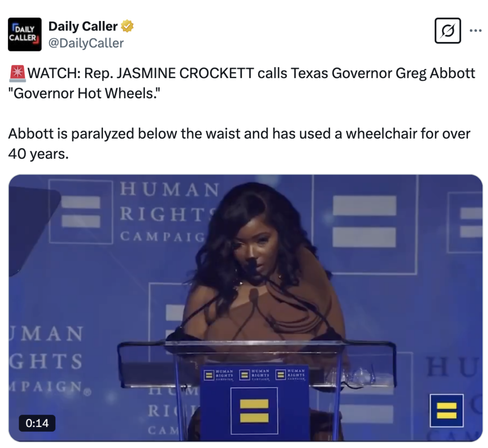Click the Human Rights Campaign backdrop text
This screenshot has height=448, width=488.
(x=170, y=213)
